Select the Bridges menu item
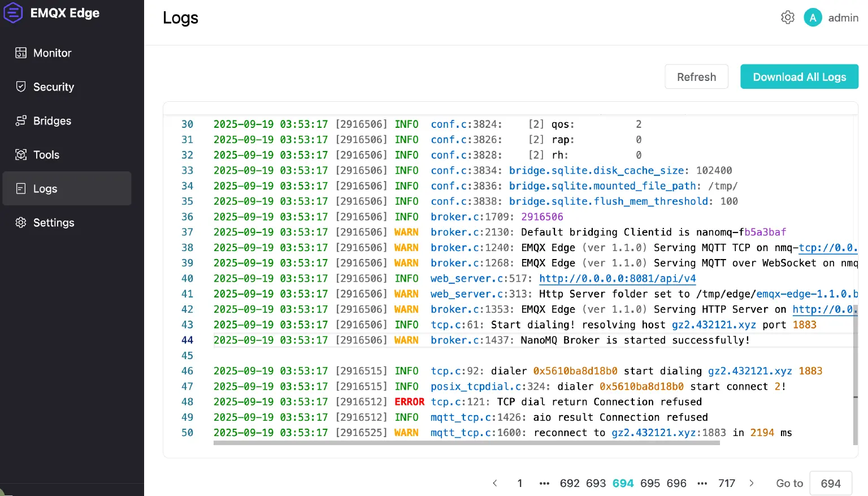 click(52, 120)
